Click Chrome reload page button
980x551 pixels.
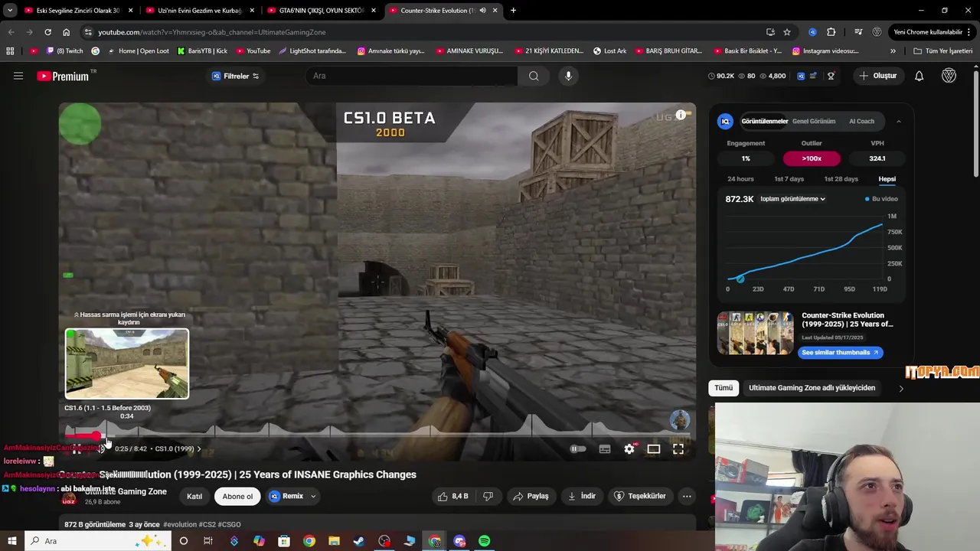(47, 32)
